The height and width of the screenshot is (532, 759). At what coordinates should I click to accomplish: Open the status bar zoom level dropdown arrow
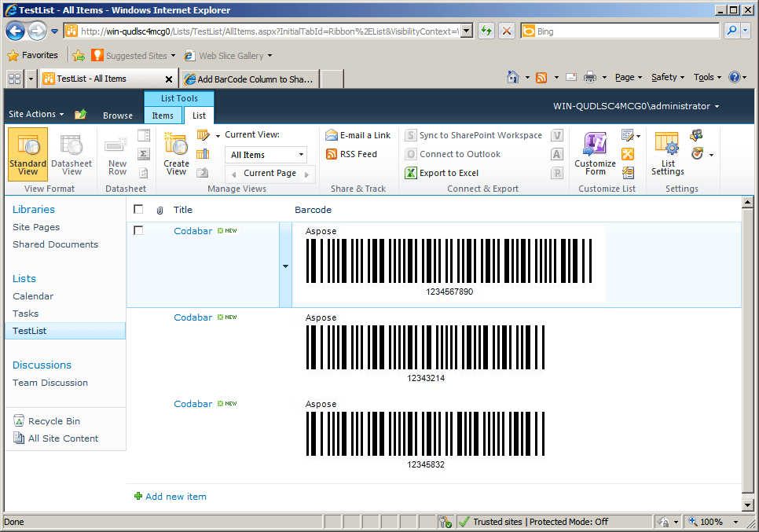pos(735,522)
